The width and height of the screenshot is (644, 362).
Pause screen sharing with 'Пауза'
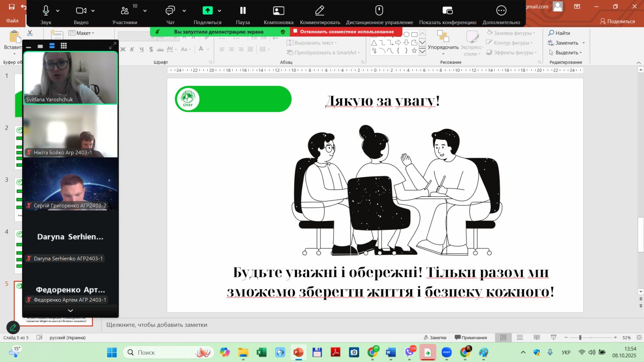(x=243, y=11)
